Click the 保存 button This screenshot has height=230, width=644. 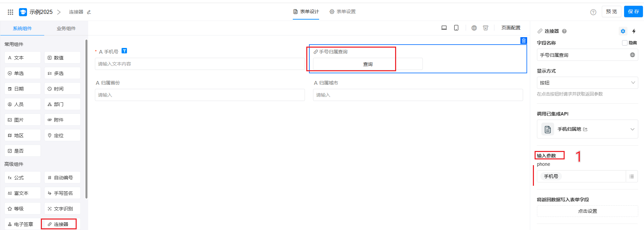click(633, 11)
